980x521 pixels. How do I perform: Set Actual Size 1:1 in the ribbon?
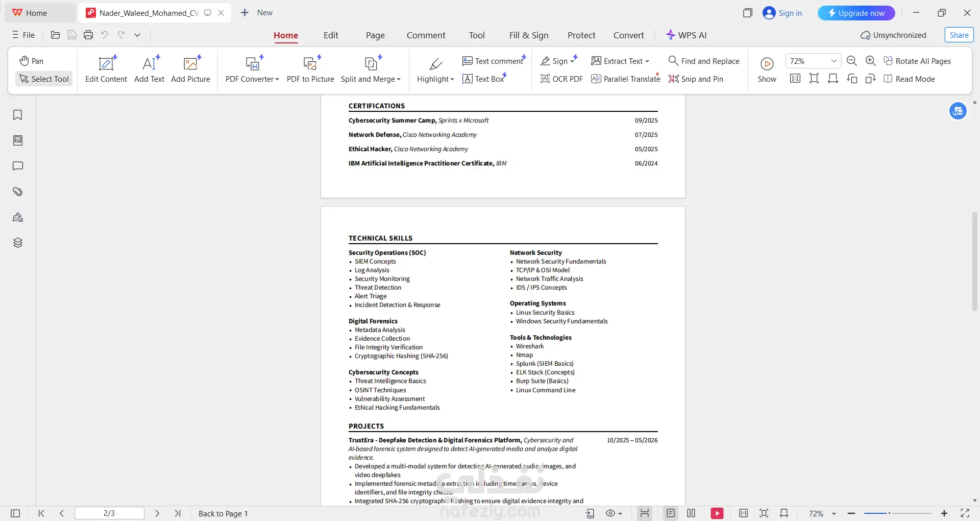point(795,79)
